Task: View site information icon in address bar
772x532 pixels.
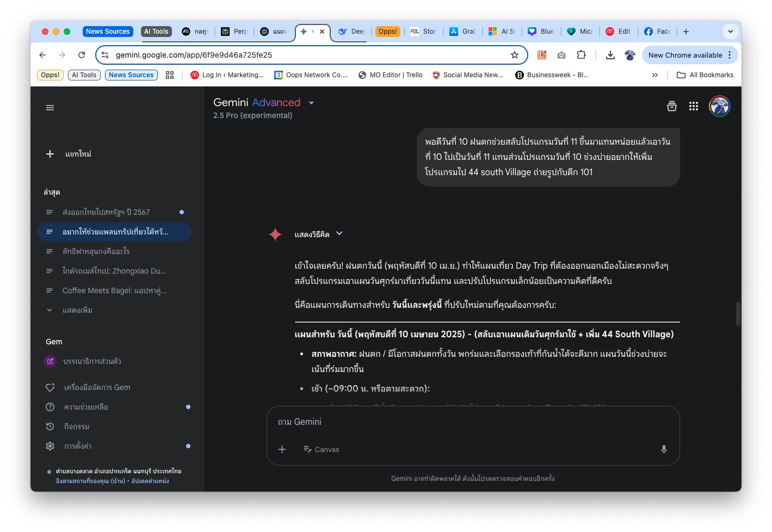Action: coord(106,55)
